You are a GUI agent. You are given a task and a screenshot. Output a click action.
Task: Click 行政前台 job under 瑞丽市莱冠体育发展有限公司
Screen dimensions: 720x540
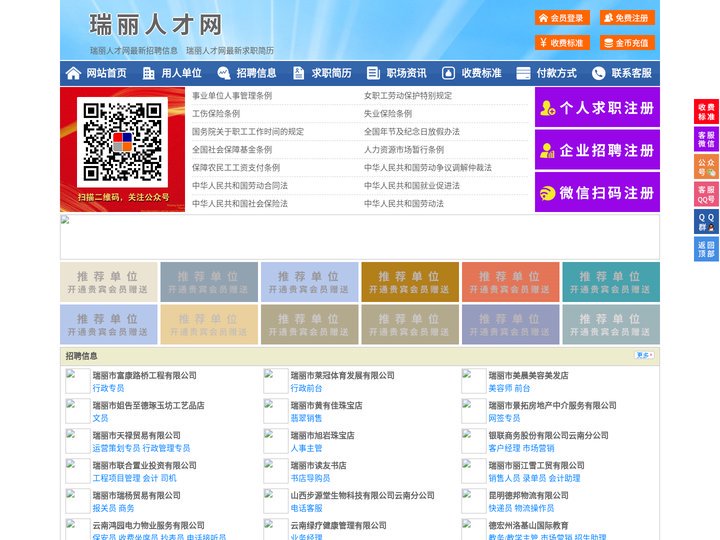point(306,388)
